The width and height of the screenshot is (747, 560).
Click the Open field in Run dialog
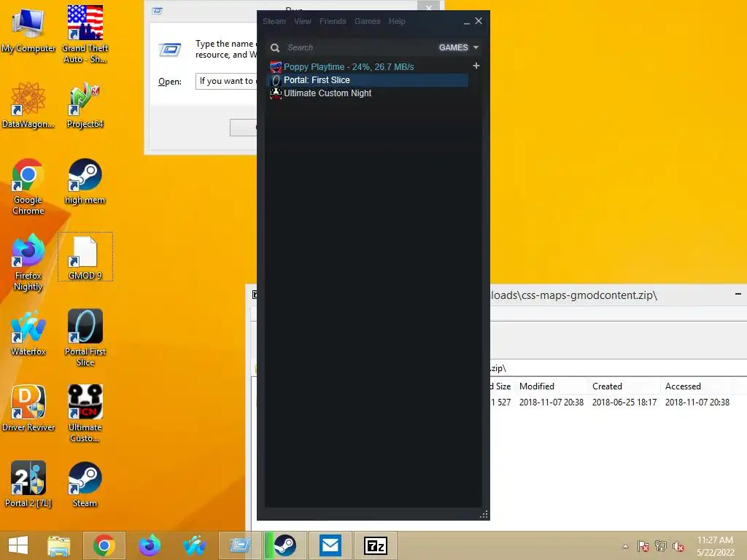pos(226,81)
